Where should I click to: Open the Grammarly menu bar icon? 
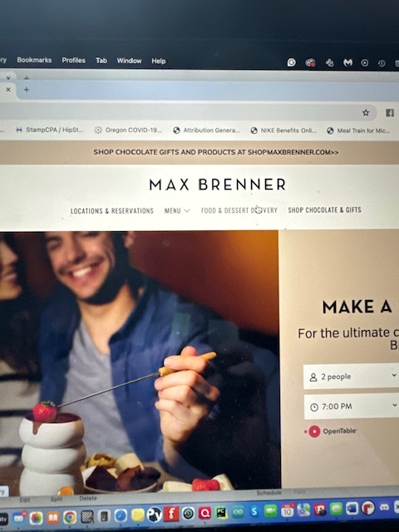292,62
